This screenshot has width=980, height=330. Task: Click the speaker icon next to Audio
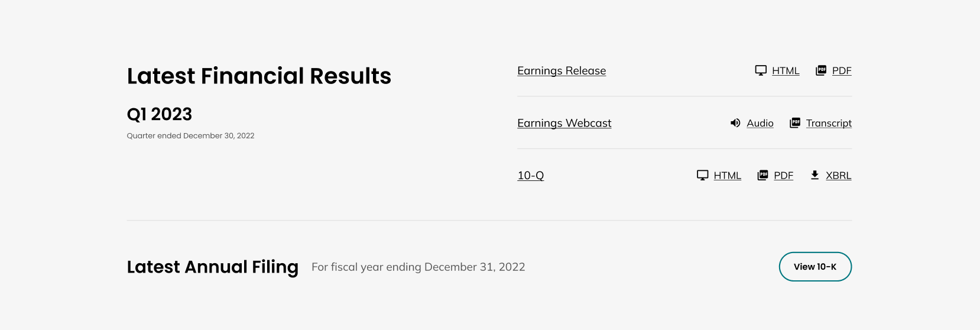point(735,123)
